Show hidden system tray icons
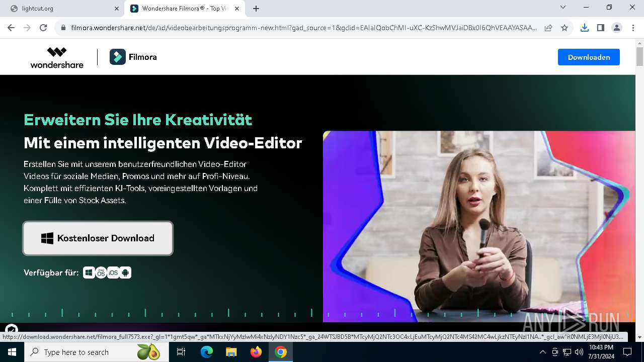644x362 pixels. (542, 352)
